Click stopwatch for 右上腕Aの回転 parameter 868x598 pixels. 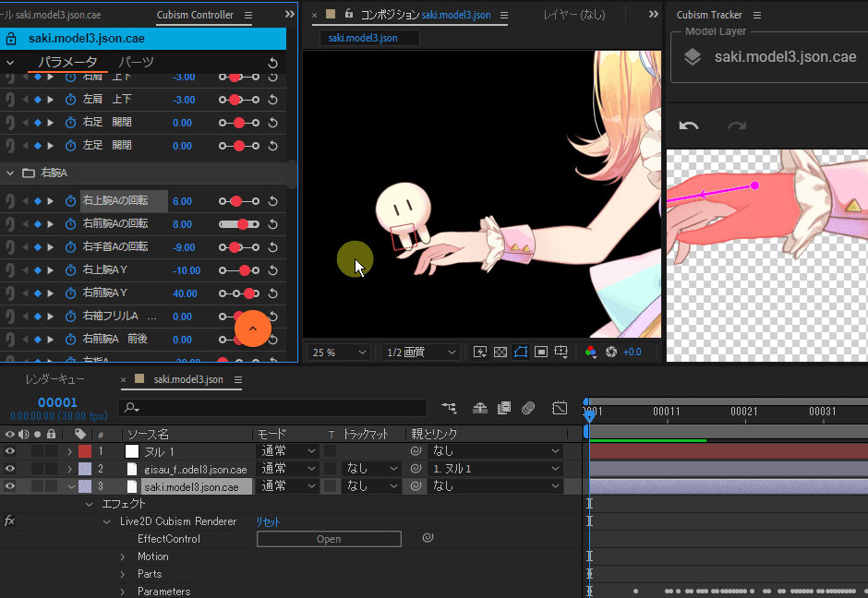(x=71, y=201)
